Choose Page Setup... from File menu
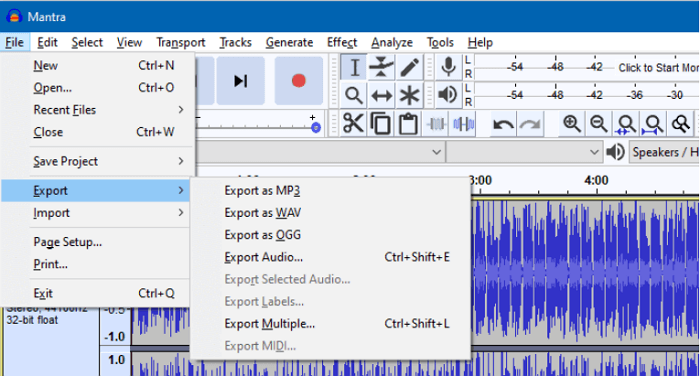The width and height of the screenshot is (700, 376). click(x=96, y=242)
